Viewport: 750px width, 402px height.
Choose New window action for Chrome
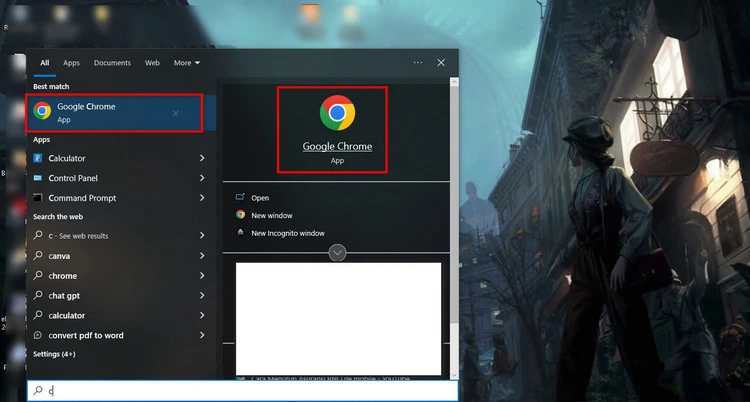click(272, 215)
